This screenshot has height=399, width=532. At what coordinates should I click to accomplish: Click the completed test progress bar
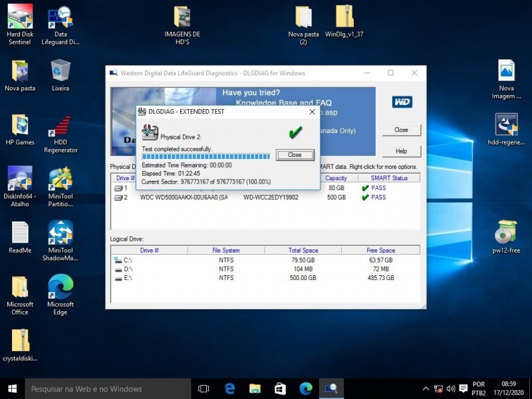point(206,156)
